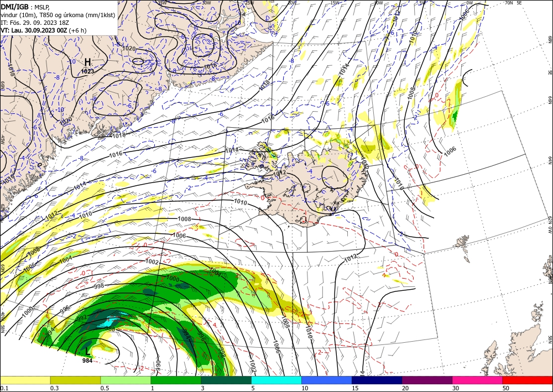Click the '35W' longitude label at top
The image size is (553, 392).
(162, 2)
